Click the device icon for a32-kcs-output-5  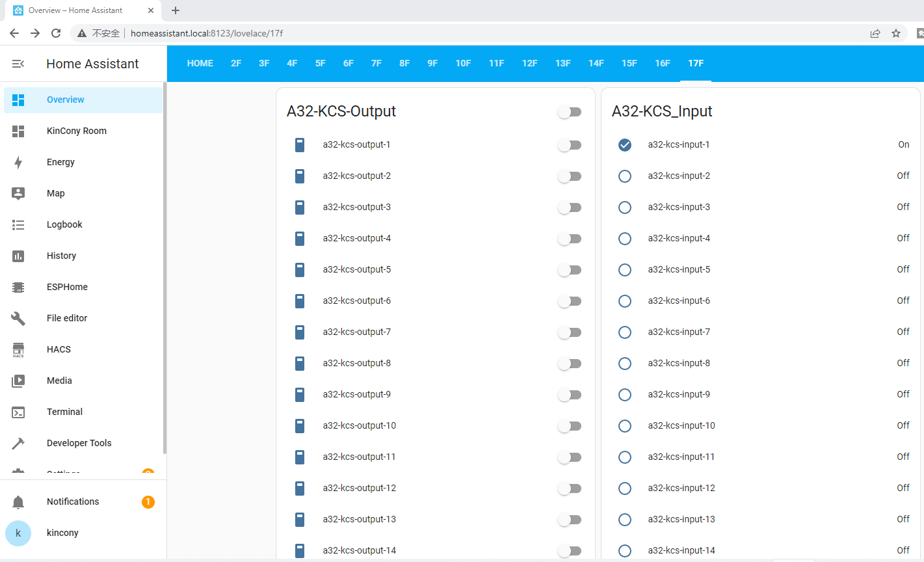click(300, 270)
